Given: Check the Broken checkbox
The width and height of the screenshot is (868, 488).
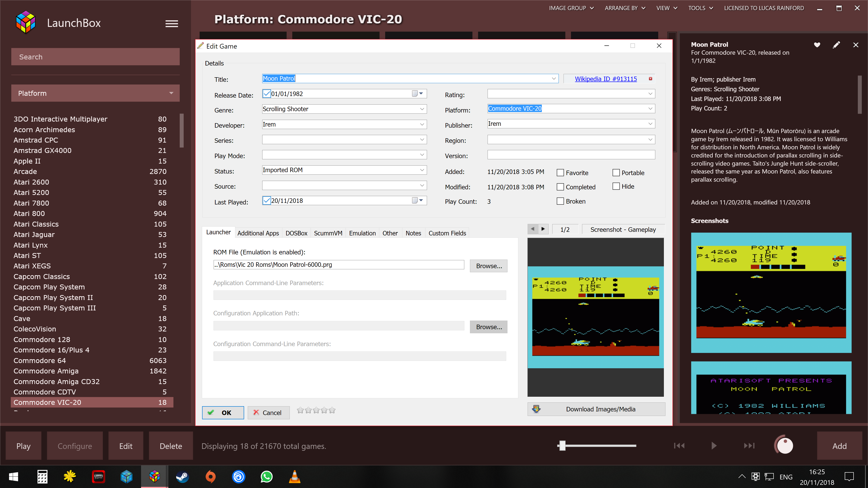Looking at the screenshot, I should click(x=560, y=201).
